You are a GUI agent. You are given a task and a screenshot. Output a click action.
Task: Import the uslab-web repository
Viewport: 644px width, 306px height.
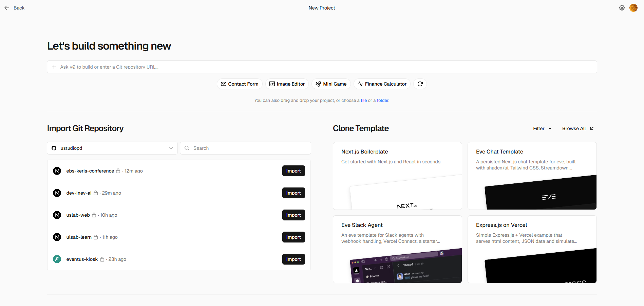[293, 215]
